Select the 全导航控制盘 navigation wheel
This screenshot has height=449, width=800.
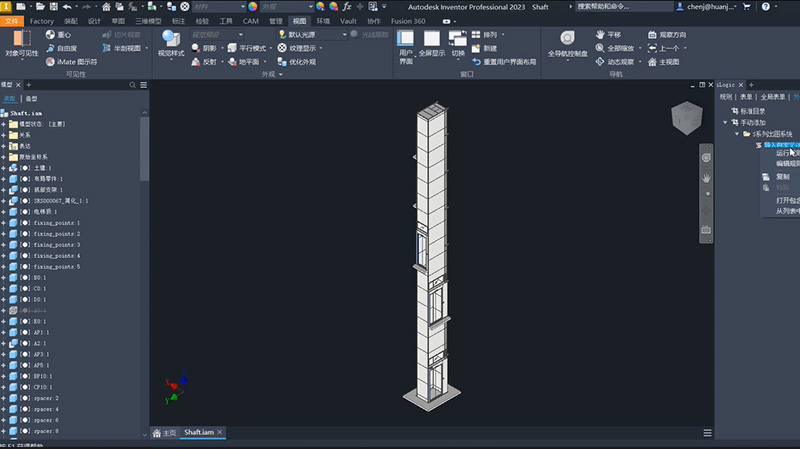[x=566, y=40]
